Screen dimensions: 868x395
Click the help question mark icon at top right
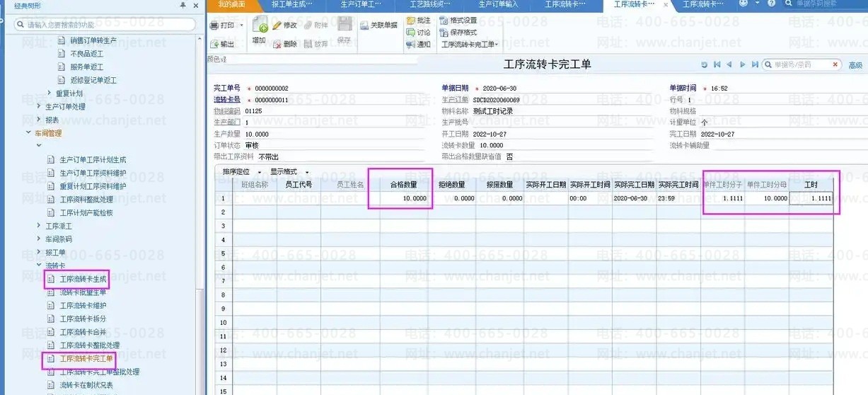772,4
